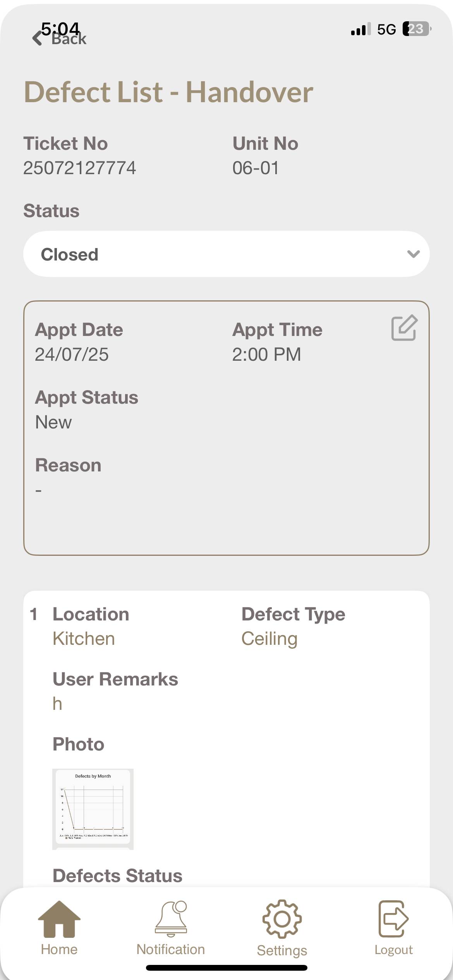
Task: Open Settings via the gear icon
Action: click(282, 919)
